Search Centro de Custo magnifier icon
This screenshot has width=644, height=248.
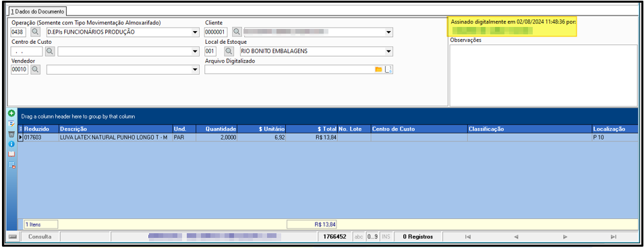pos(49,51)
